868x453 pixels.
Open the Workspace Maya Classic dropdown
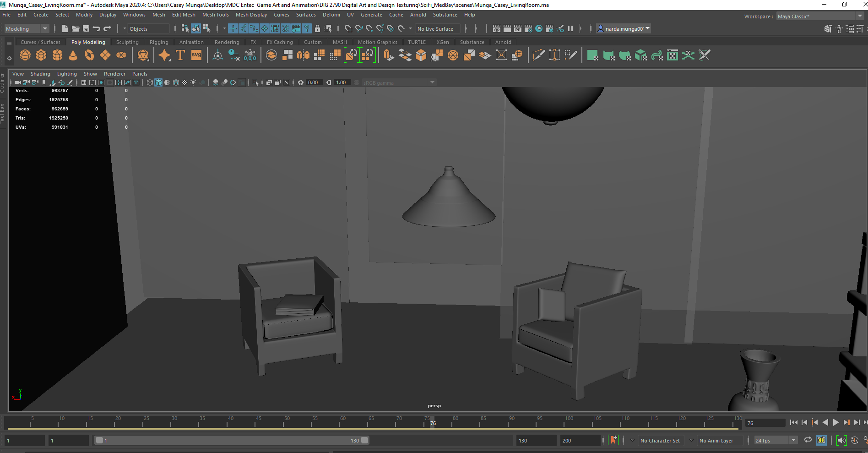pos(820,16)
